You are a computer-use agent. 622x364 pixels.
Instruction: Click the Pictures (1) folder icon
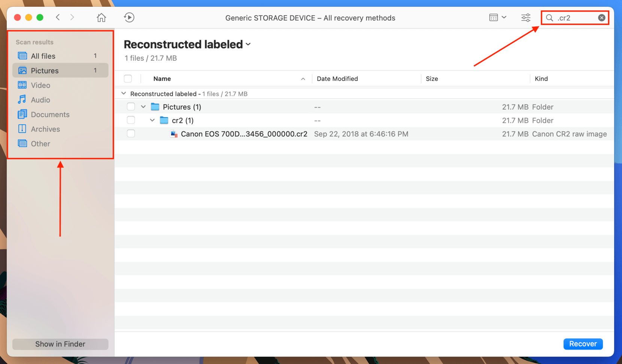pyautogui.click(x=155, y=107)
